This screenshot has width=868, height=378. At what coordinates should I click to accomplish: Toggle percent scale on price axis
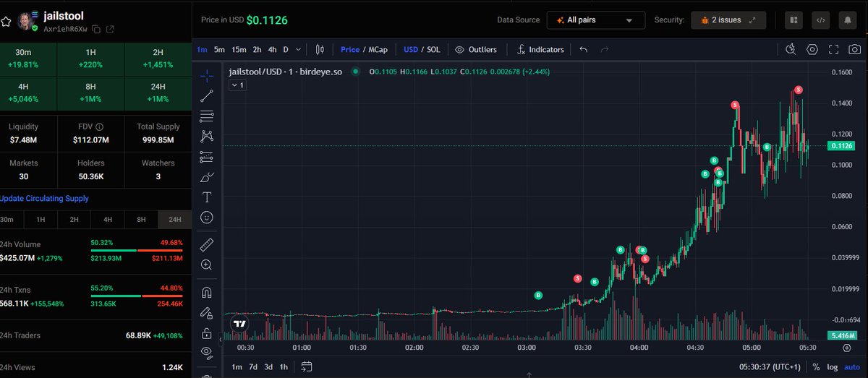[x=816, y=367]
